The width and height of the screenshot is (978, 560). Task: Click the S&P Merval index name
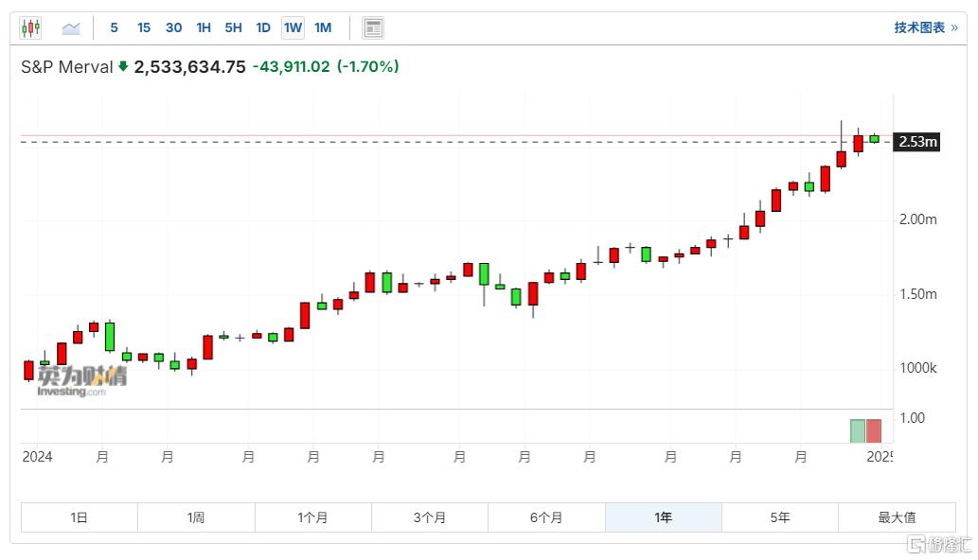tap(66, 67)
